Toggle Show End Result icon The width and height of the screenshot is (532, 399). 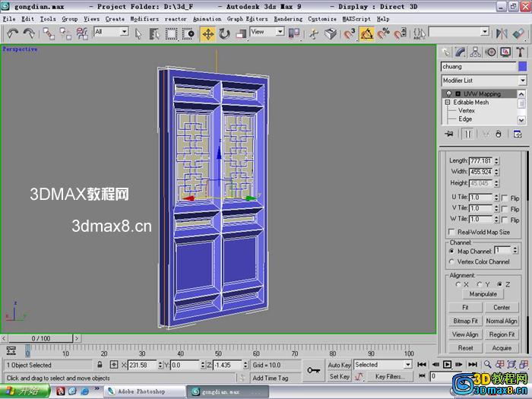[468, 134]
